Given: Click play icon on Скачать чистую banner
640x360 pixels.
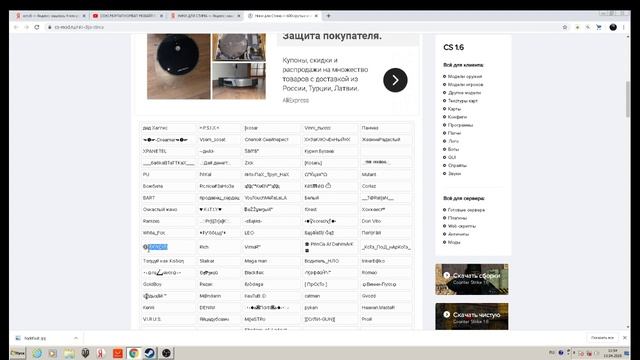Looking at the screenshot, I should click(x=447, y=315).
